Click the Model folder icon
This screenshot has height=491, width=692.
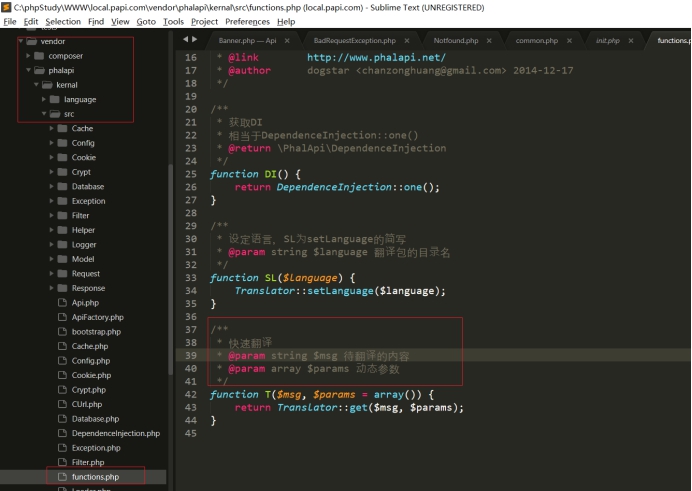coord(63,259)
